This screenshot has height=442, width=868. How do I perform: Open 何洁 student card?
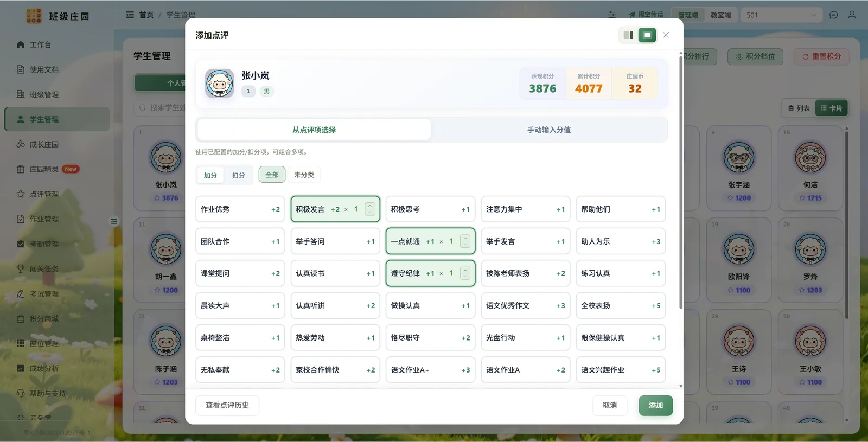tap(810, 168)
